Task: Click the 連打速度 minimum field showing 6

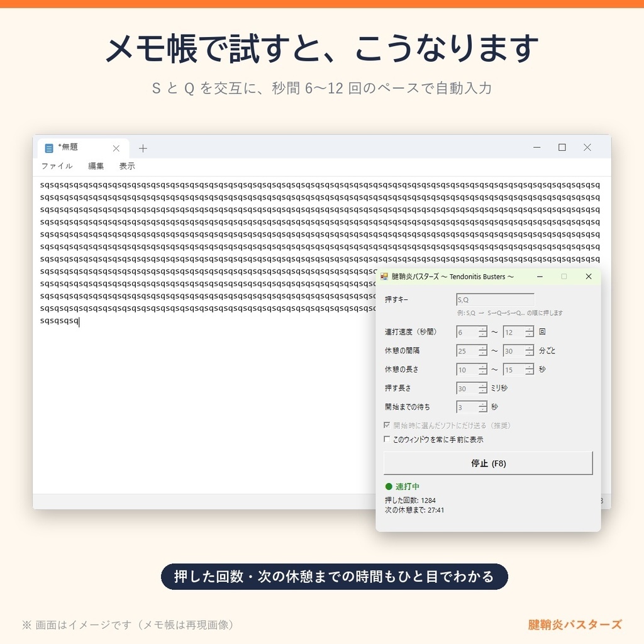Action: coord(467,332)
